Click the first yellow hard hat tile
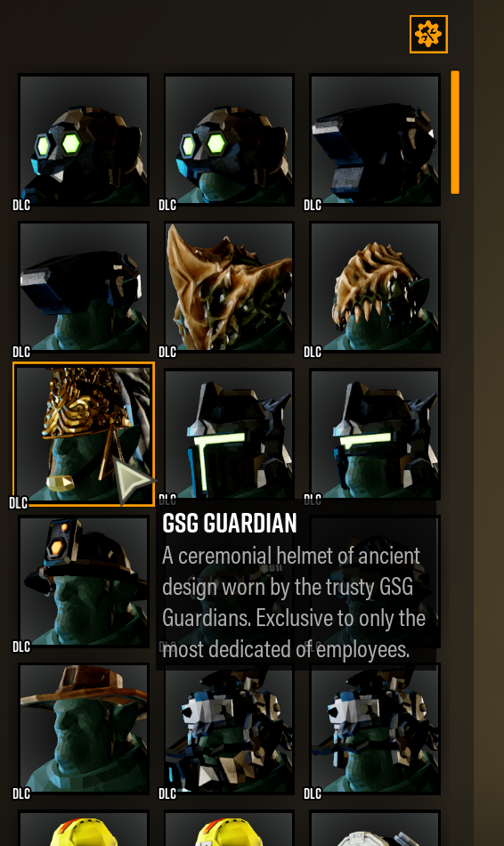 [x=84, y=828]
